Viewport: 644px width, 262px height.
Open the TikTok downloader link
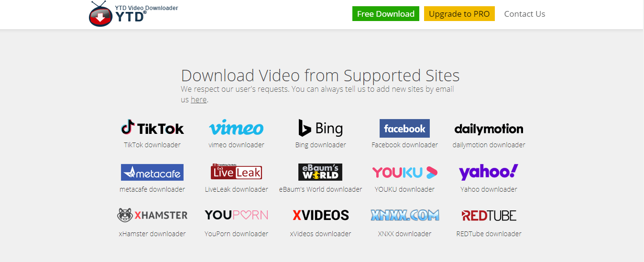coord(153,145)
